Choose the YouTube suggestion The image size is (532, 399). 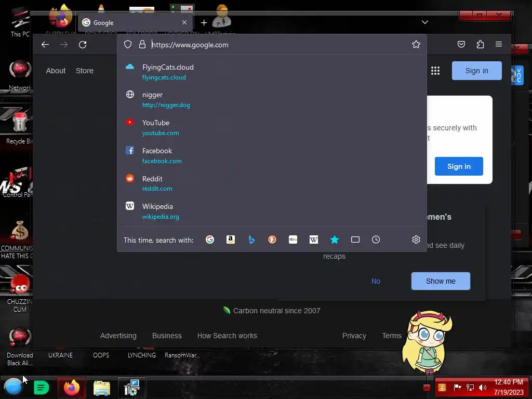click(272, 128)
